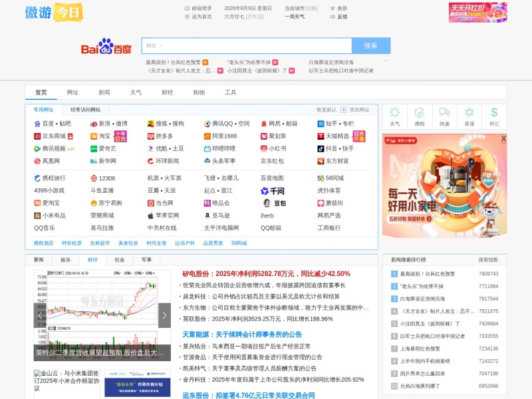Open 一周天气 link
Screen dimensions: 532x399
point(295,17)
